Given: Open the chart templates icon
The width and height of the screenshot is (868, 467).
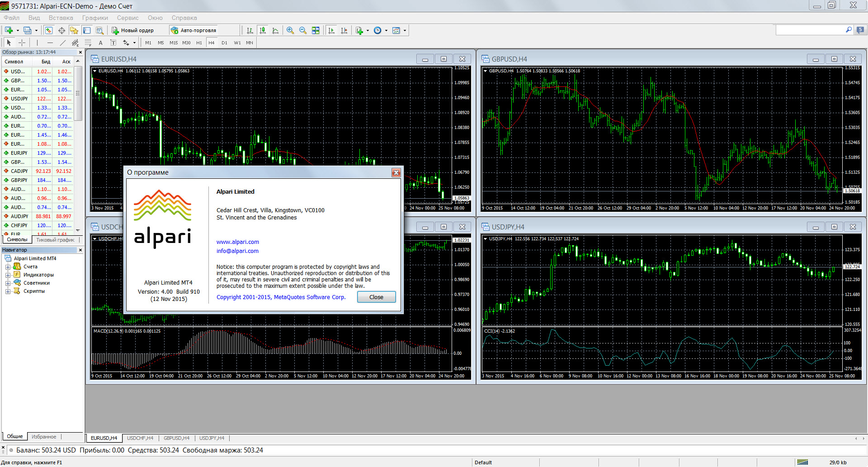Looking at the screenshot, I should 396,30.
